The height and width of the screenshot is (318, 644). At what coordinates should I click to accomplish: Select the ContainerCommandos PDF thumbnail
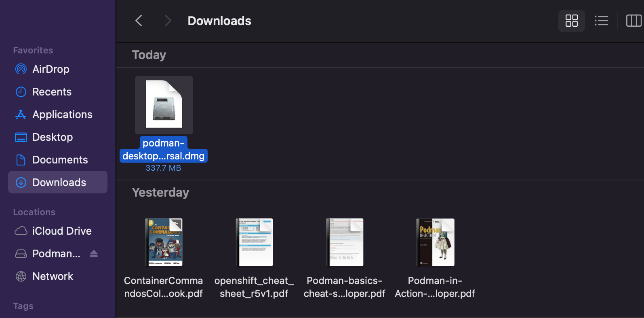coord(164,242)
